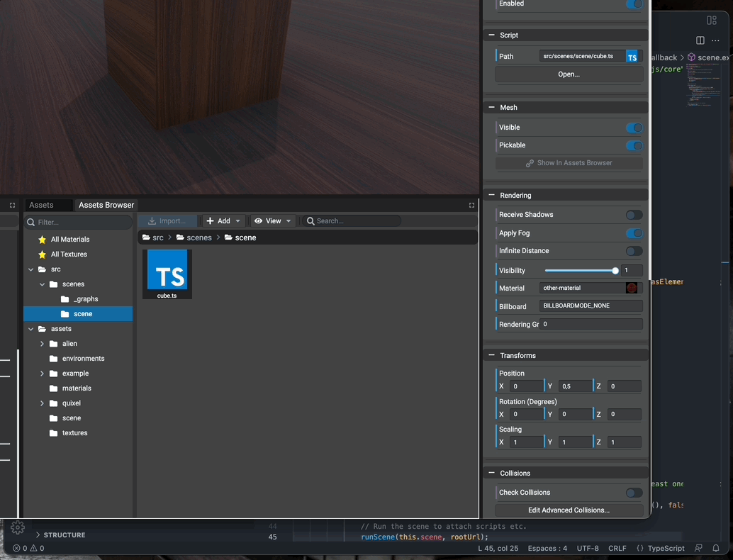Click the All Textures star icon

[42, 254]
